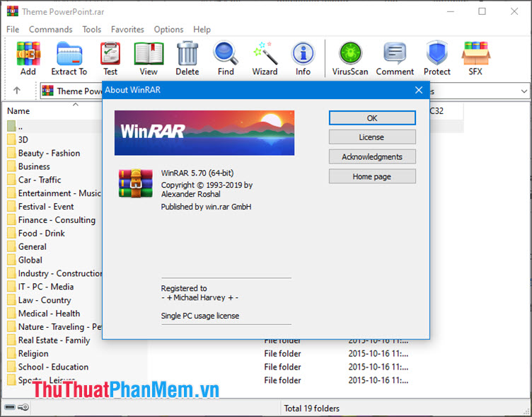The height and width of the screenshot is (417, 532).
Task: Open the Commands menu
Action: pos(50,30)
